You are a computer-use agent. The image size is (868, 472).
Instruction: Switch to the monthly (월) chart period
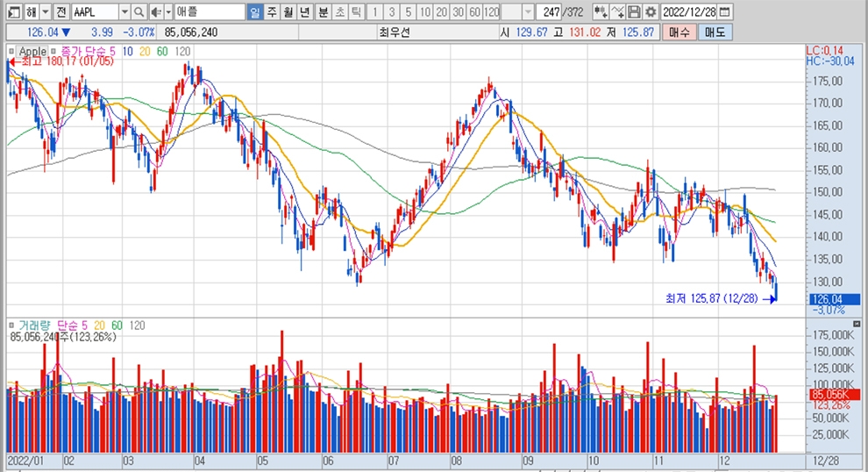[288, 12]
